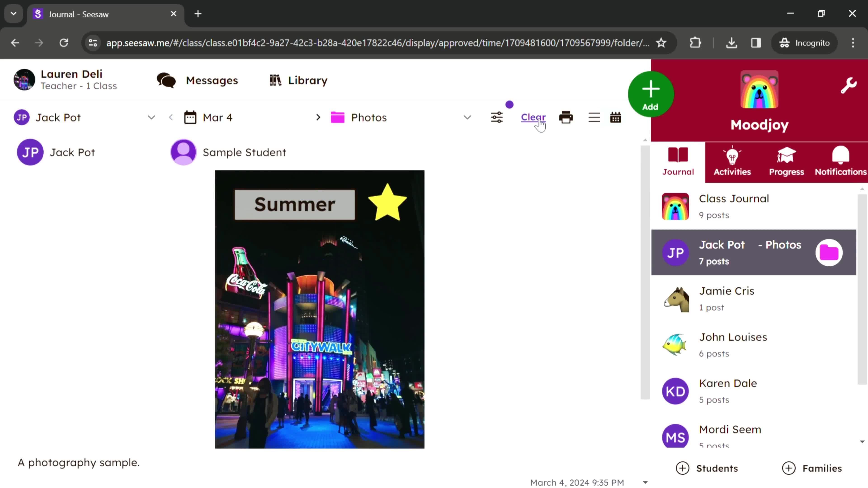Viewport: 868px width, 488px height.
Task: Reload the page
Action: [64, 43]
